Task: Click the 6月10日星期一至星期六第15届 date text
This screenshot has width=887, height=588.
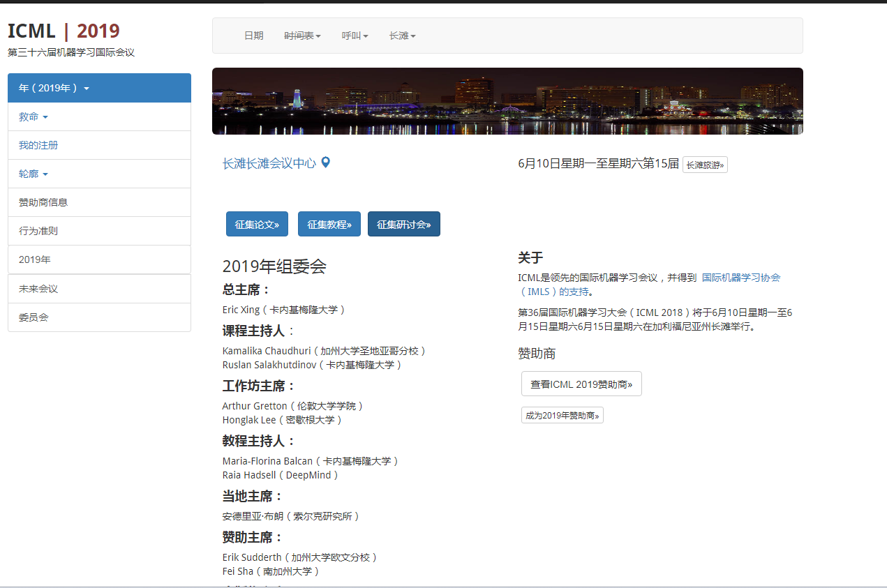Action: pyautogui.click(x=599, y=164)
